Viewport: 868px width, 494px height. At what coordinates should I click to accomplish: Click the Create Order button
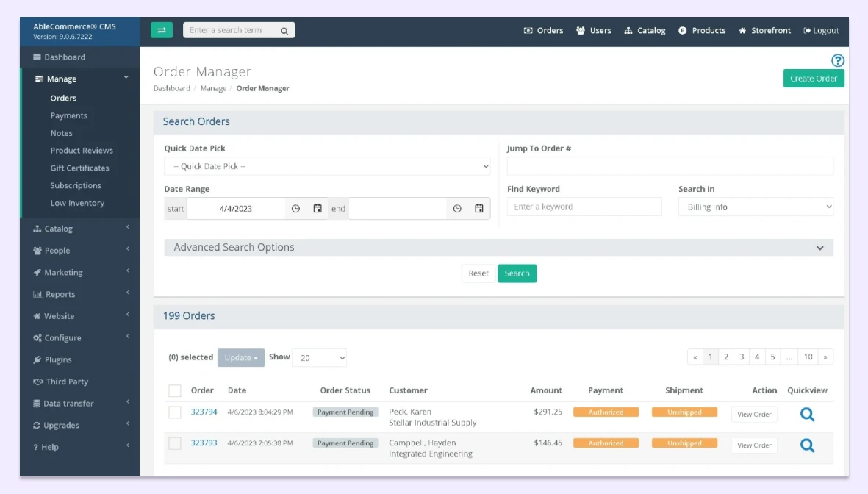pos(814,78)
